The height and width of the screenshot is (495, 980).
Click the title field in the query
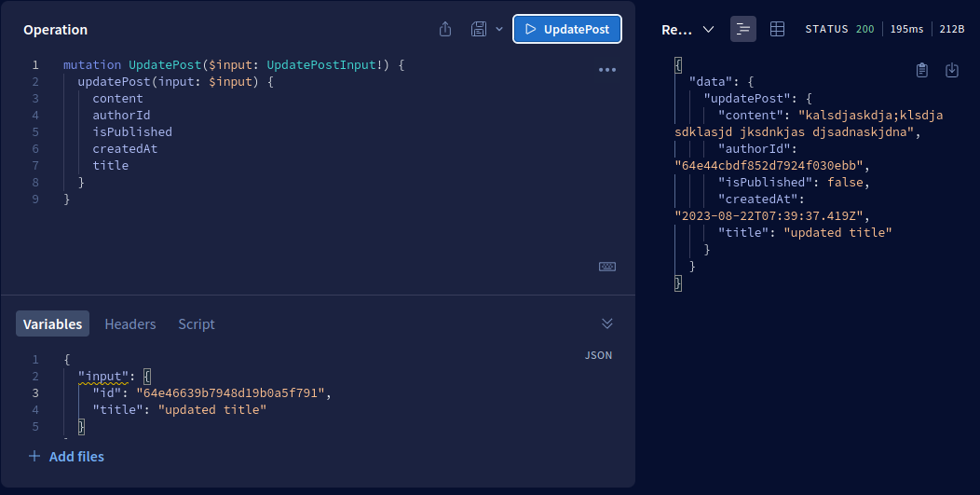[x=111, y=165]
